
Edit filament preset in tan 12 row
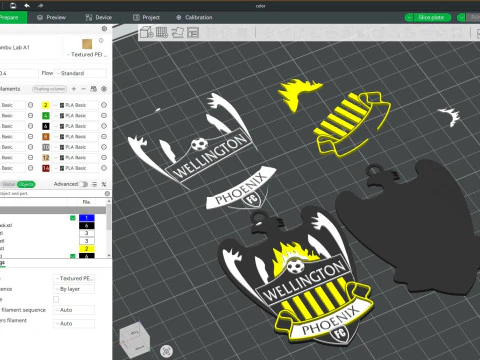(104, 158)
